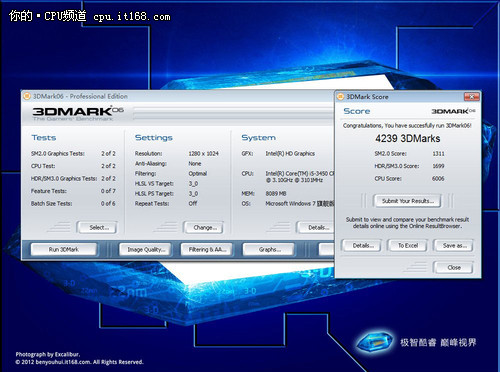Click the GFX value Intel(R) HD Graphics

[290, 154]
